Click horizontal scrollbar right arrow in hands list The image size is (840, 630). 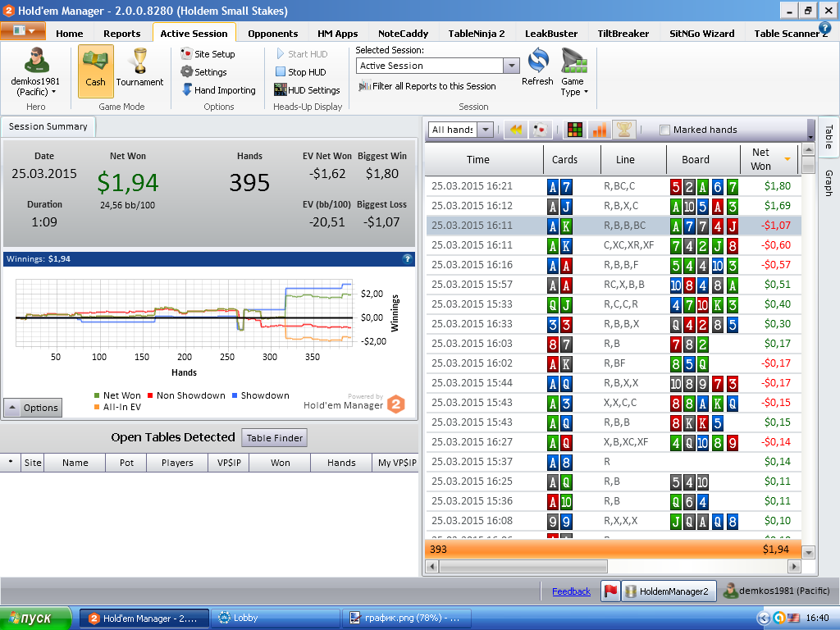(794, 566)
